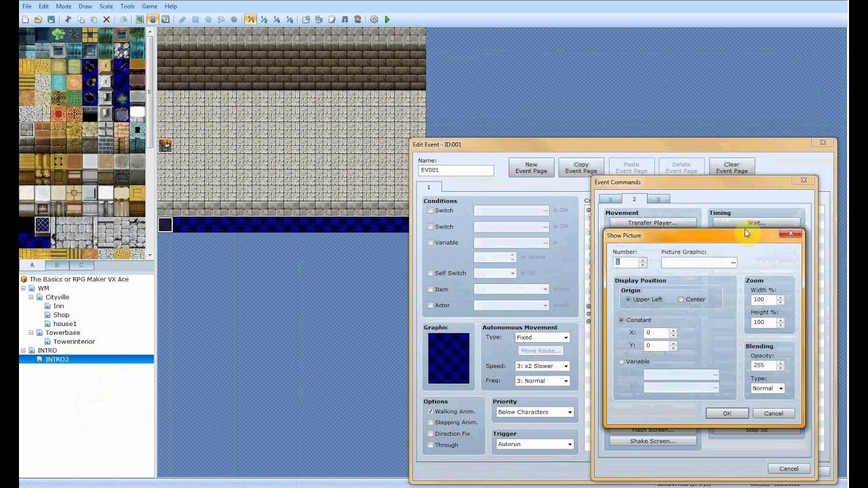The width and height of the screenshot is (868, 488).
Task: Enable the Stepping Anim. checkbox
Action: click(431, 422)
